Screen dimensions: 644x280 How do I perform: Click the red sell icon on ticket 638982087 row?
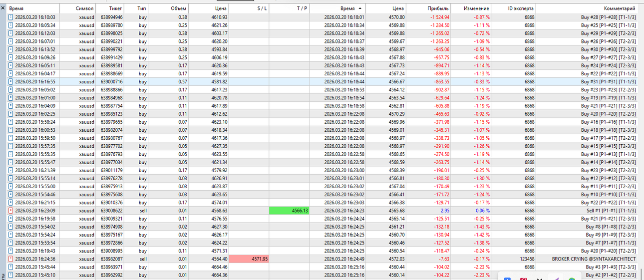click(x=11, y=259)
